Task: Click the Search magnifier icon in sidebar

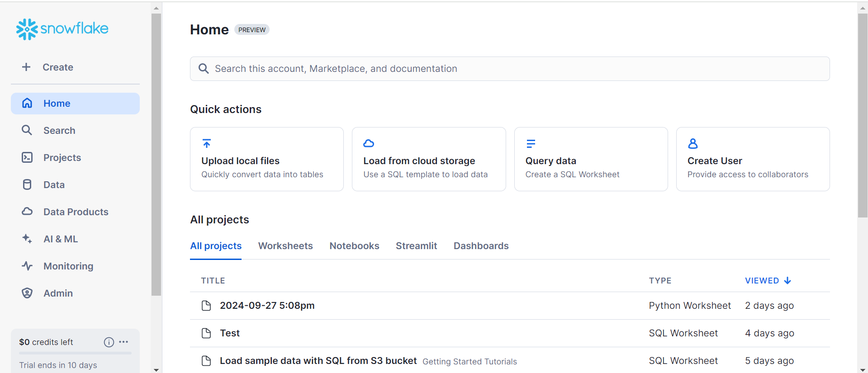Action: 27,130
